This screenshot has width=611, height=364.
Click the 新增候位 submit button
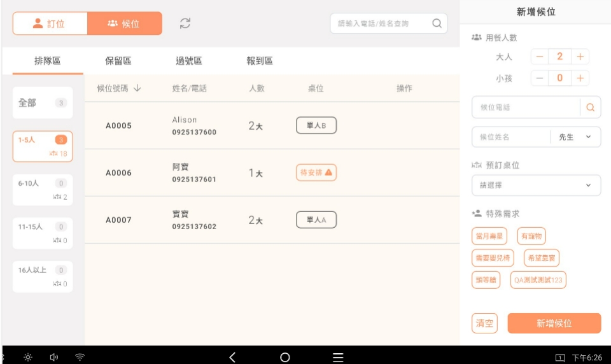pos(554,323)
